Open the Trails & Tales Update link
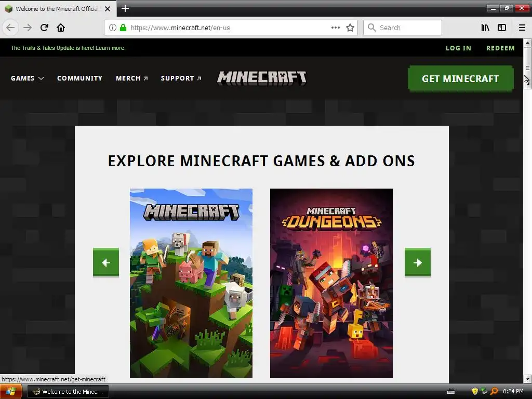Image resolution: width=532 pixels, height=399 pixels. pos(68,48)
